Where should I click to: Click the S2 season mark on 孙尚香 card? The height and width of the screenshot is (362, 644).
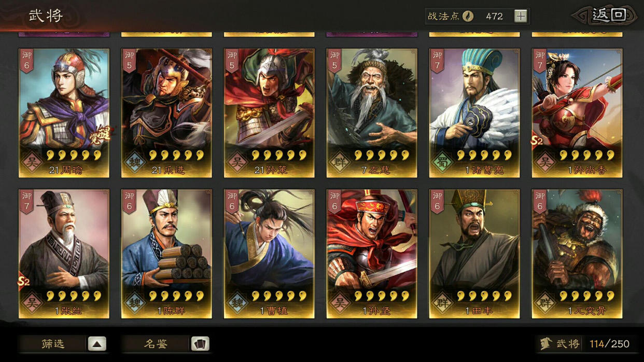(x=536, y=141)
